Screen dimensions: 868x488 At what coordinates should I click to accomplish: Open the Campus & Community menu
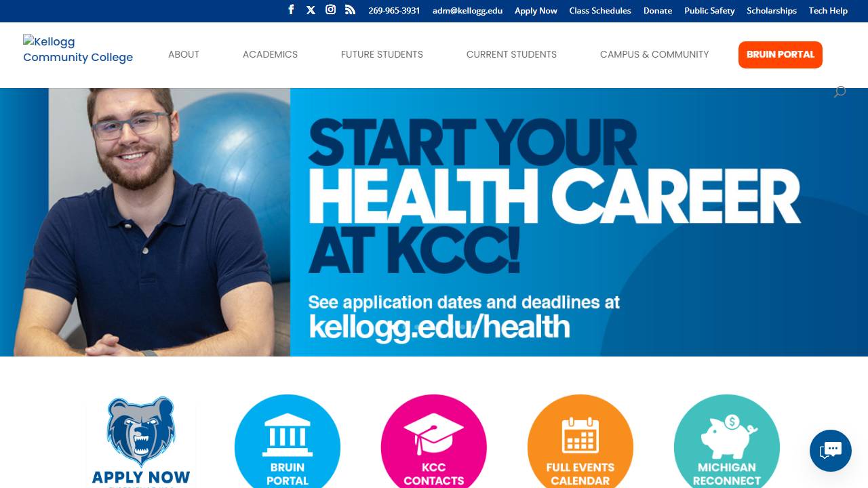(x=654, y=54)
